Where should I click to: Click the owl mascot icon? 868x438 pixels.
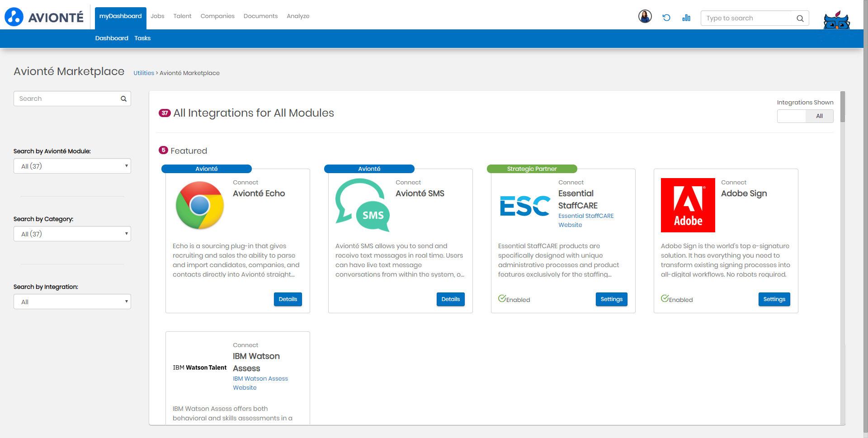[836, 20]
